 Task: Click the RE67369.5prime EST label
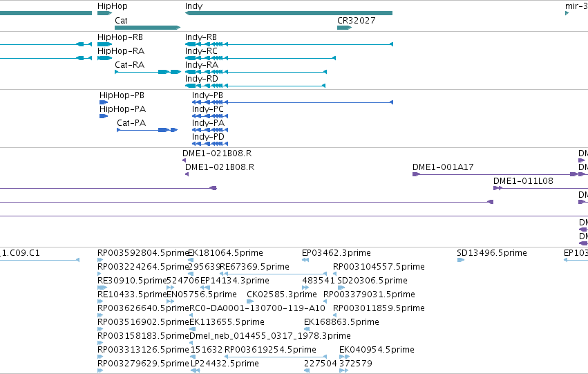coord(255,267)
